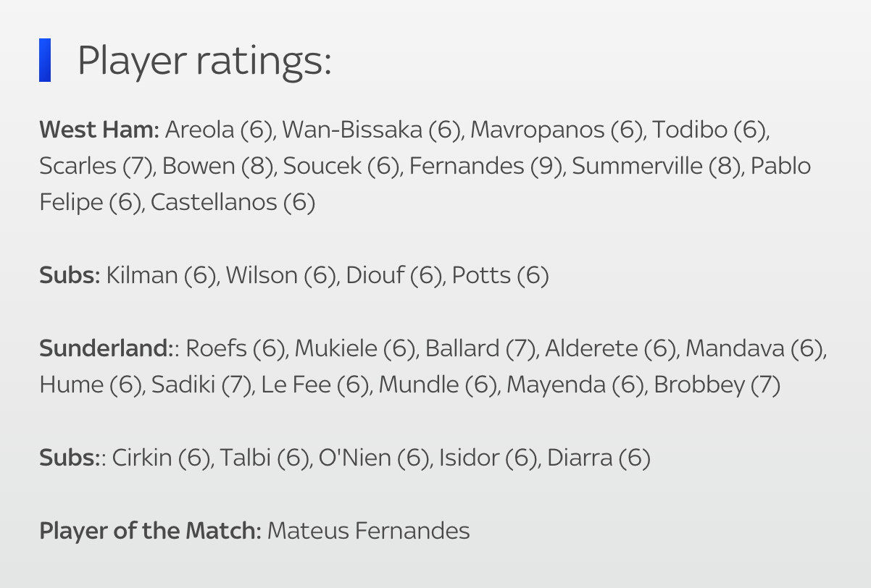Select the name "Mateus Fernandes" at the bottom
The image size is (871, 588).
point(368,531)
